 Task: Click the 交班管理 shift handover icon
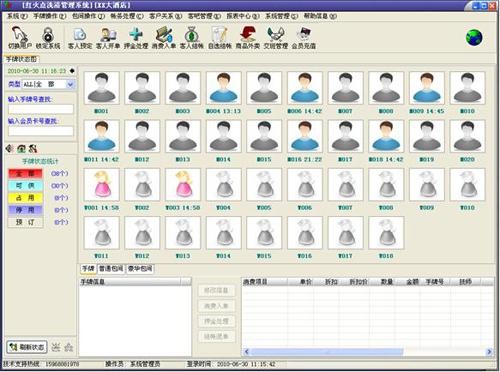(x=276, y=37)
